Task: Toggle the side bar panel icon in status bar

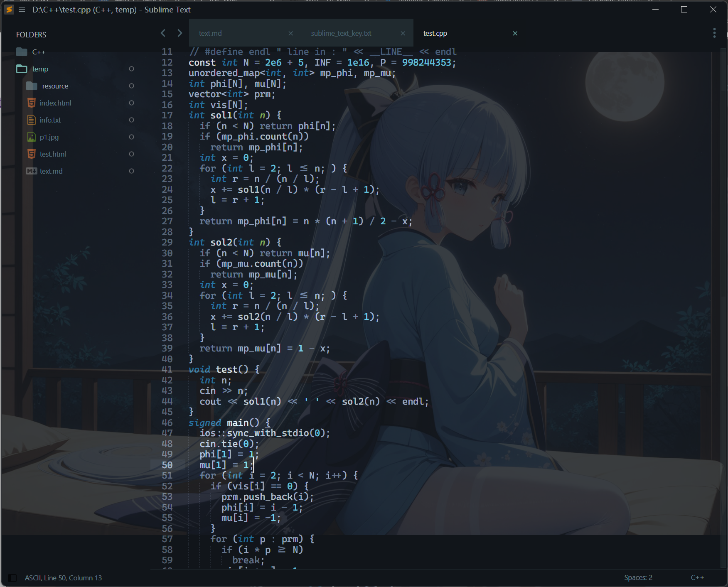Action: (x=12, y=578)
